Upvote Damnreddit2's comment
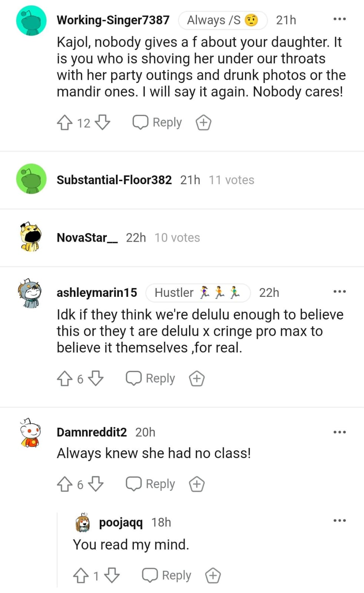 64,484
